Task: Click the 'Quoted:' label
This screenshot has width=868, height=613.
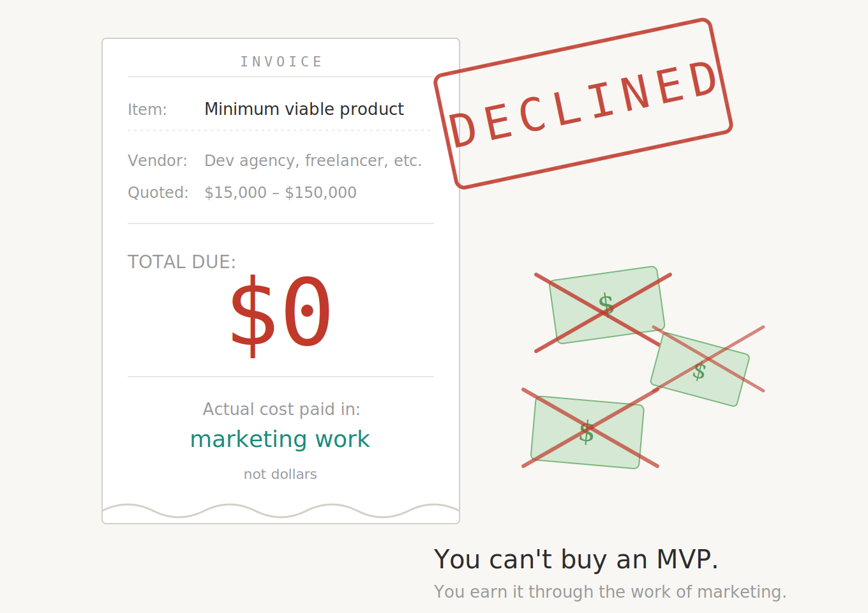Action: 158,192
